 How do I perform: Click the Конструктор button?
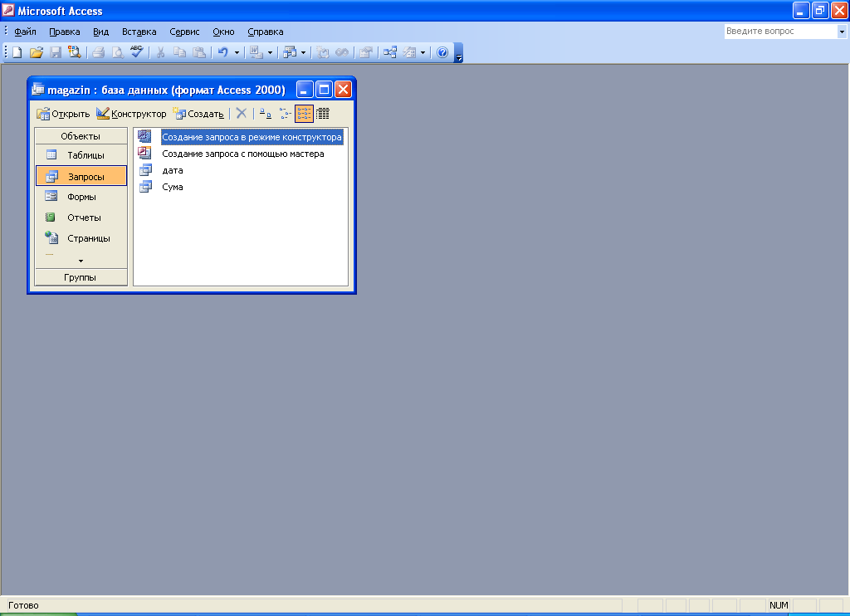[131, 114]
